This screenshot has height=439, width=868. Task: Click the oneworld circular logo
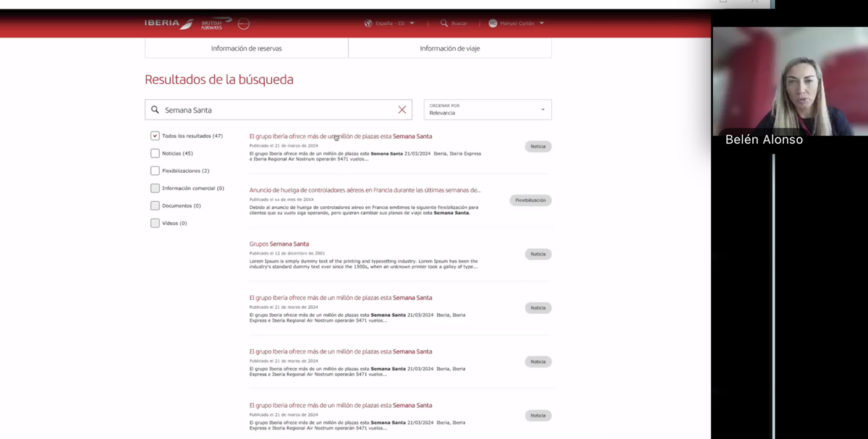[244, 23]
